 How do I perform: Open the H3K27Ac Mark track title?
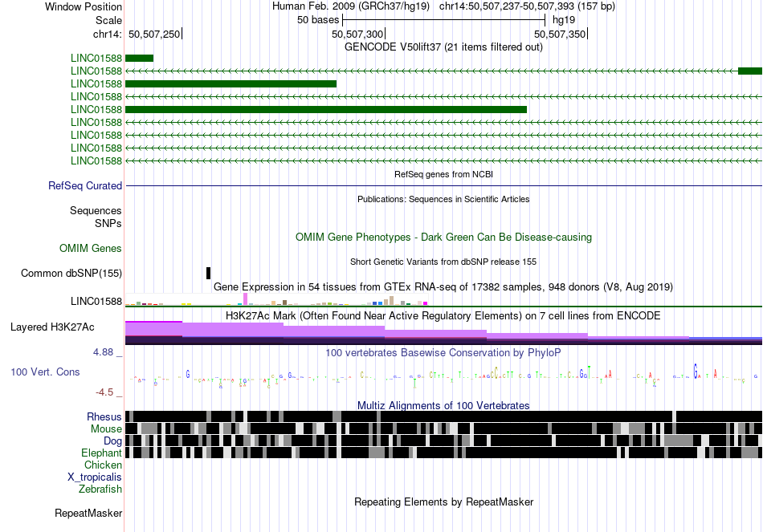(x=443, y=315)
